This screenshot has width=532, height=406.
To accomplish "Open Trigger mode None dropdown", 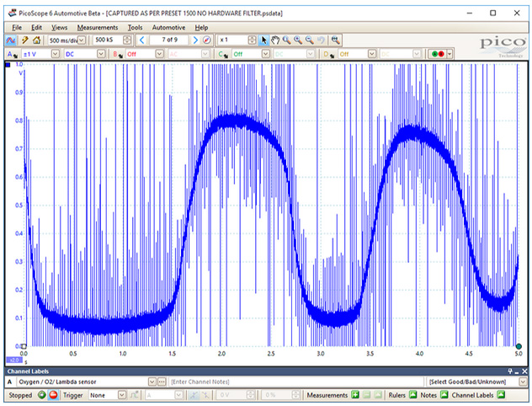I will tap(122, 395).
